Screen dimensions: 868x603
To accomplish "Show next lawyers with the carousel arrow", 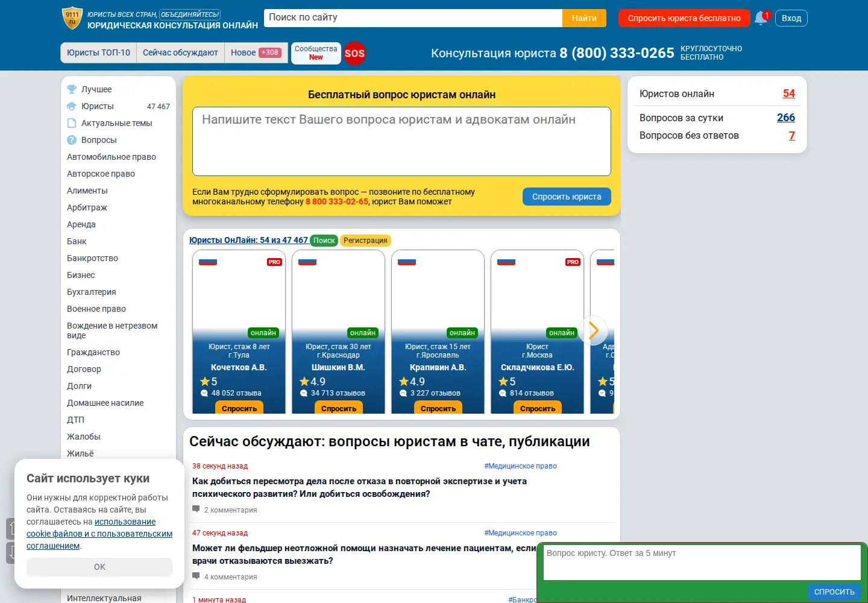I will tap(593, 330).
